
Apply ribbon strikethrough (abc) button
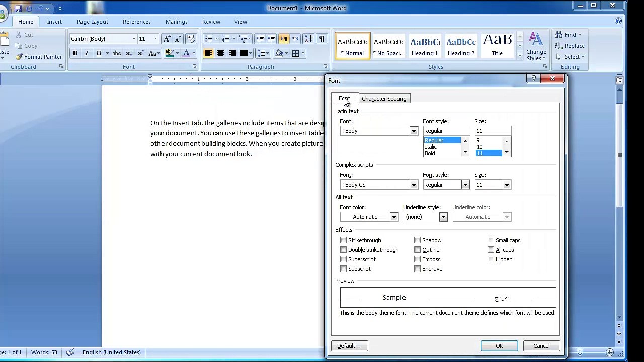[x=116, y=53]
